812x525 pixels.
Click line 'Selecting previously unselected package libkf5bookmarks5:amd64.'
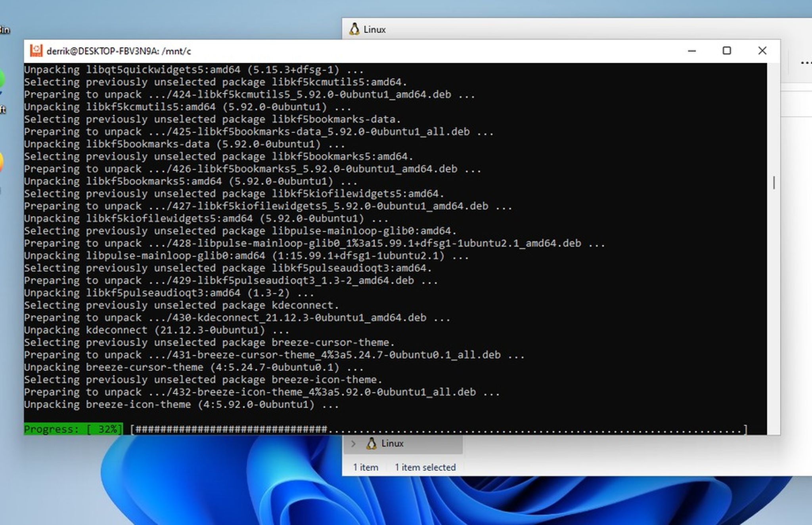[x=218, y=156]
